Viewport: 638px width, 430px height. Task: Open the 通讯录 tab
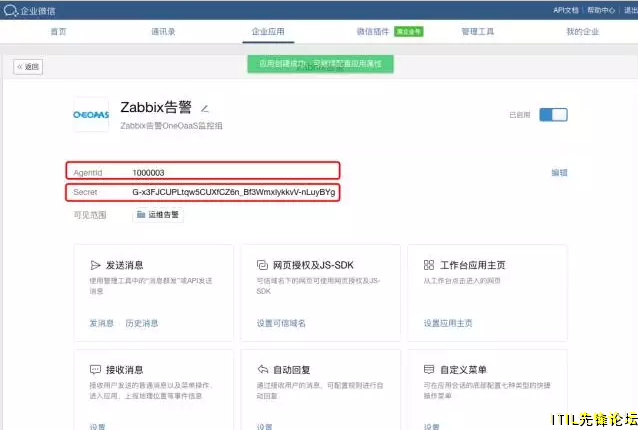pos(163,31)
